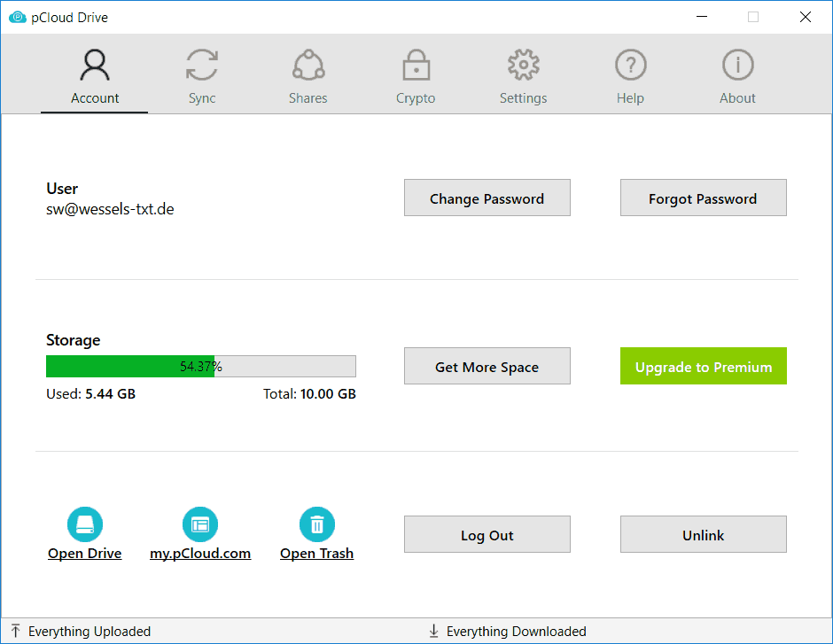Switch to the Shares tab label
This screenshot has width=833, height=644.
click(308, 98)
